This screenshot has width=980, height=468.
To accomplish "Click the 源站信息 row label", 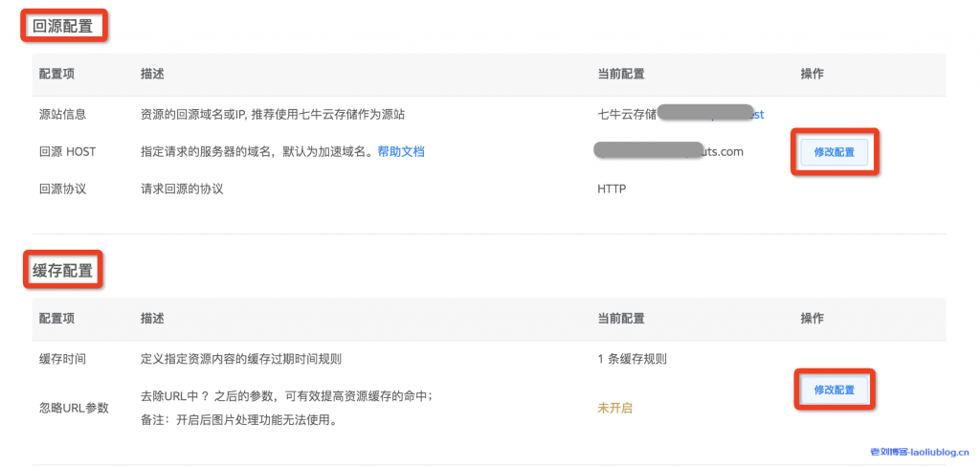I will [62, 114].
